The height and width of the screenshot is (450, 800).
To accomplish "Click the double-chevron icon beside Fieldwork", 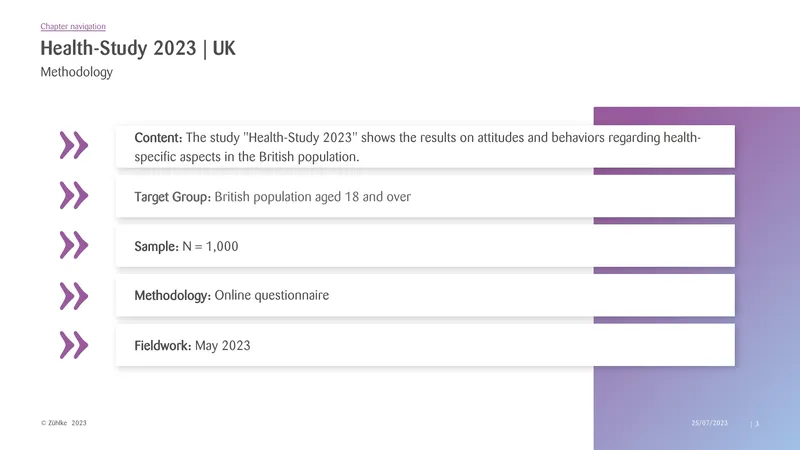I will tap(74, 345).
